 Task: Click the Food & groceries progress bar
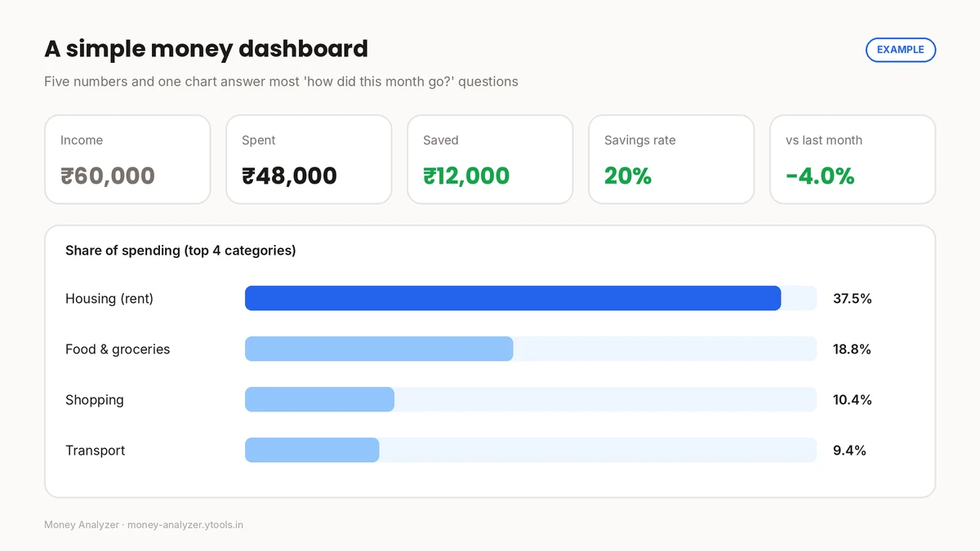click(x=531, y=349)
